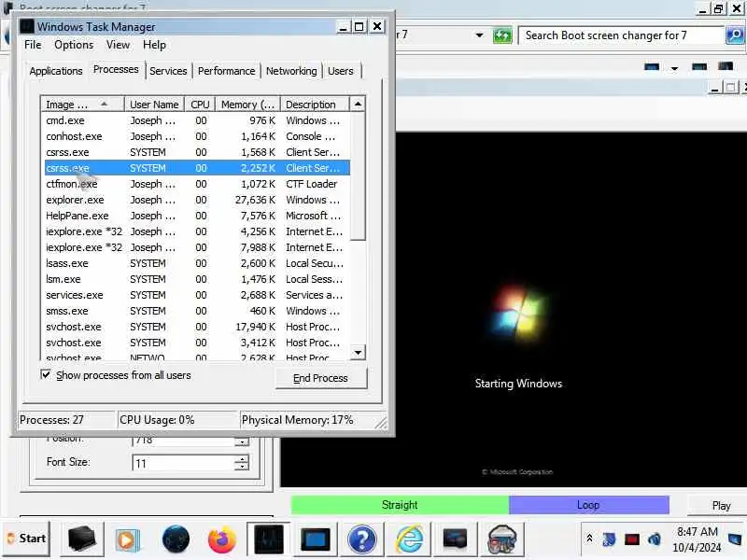
Task: Click the Font Size input field
Action: [184, 463]
